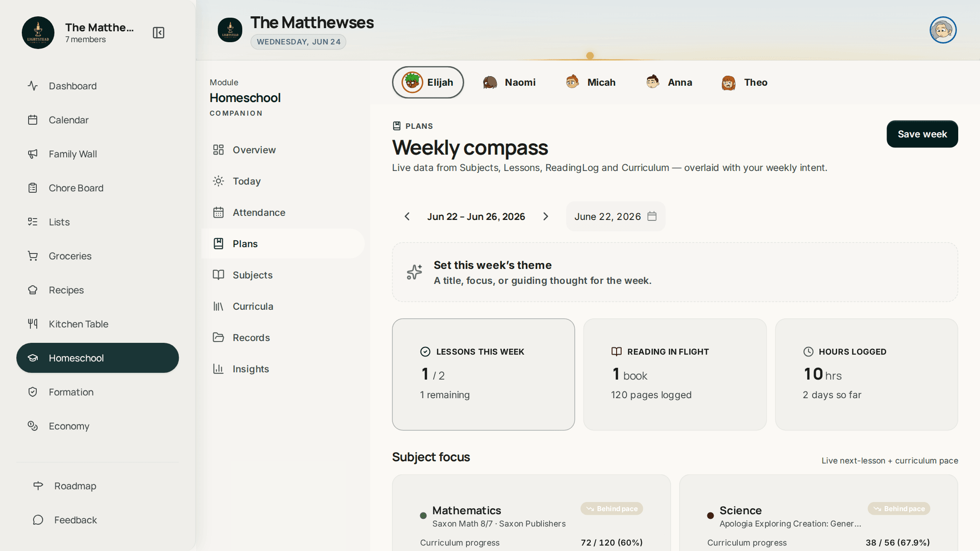Open the June 22, 2026 date picker
Viewport: 980px width, 551px height.
click(616, 216)
